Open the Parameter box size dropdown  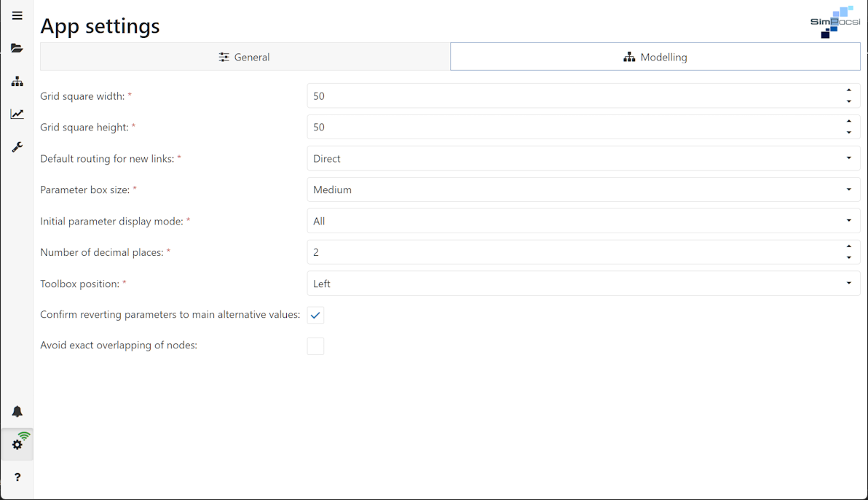[x=583, y=190]
